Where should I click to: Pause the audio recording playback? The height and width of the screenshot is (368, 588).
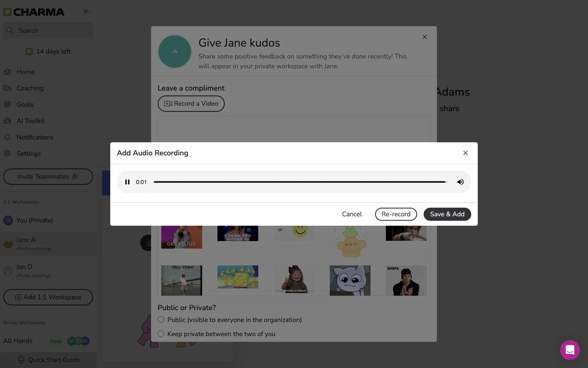[127, 182]
